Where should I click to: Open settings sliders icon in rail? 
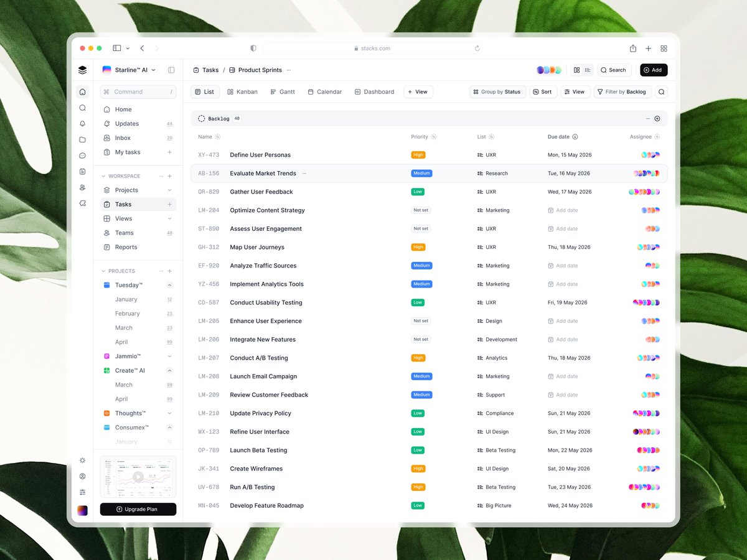[82, 492]
